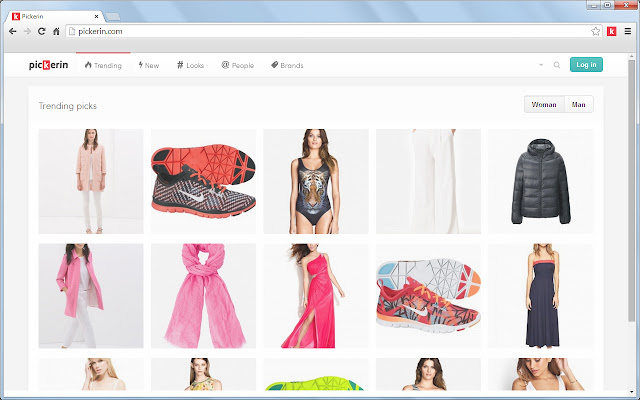The image size is (640, 400).
Task: Open the dark grey puffer jacket pick
Action: (541, 181)
